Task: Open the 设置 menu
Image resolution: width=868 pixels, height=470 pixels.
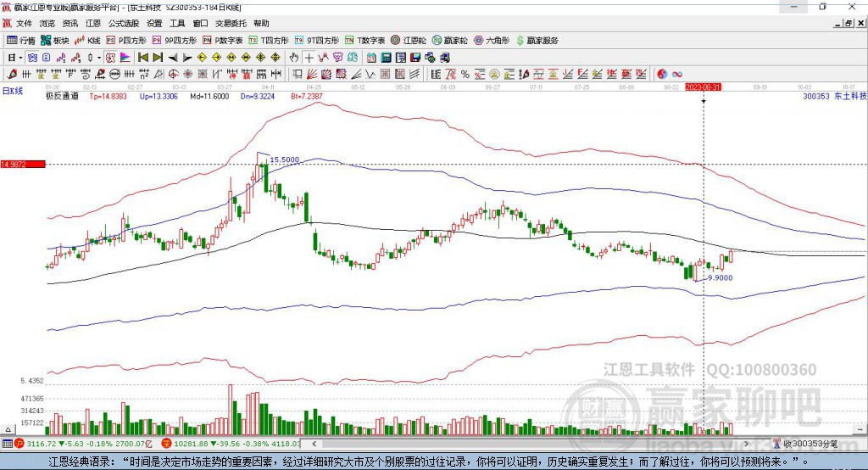Action: click(154, 23)
